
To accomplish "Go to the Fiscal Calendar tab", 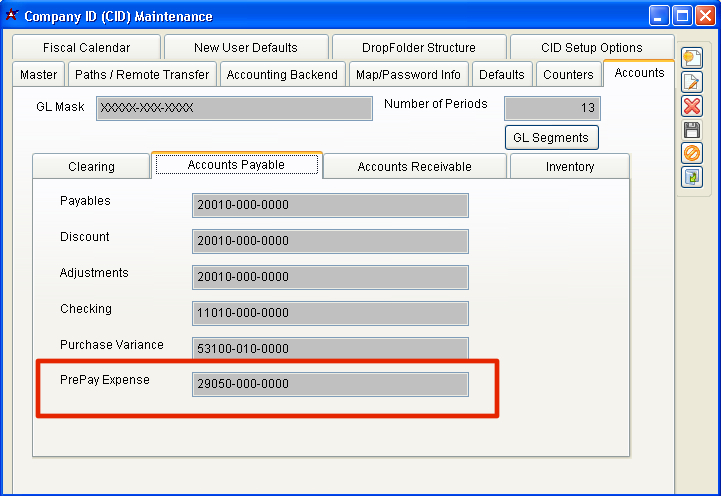I will tap(86, 47).
